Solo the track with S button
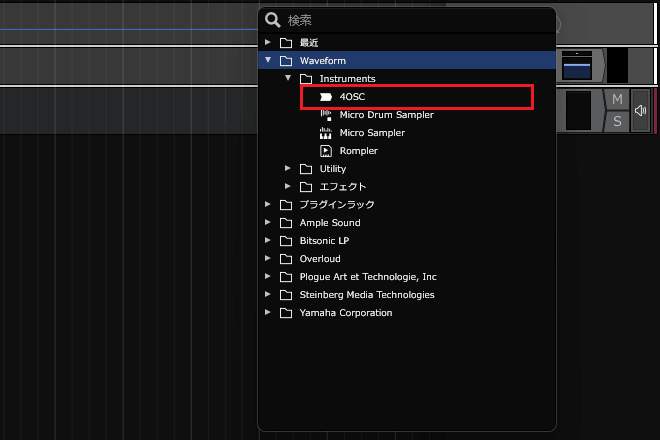This screenshot has width=660, height=440. (617, 121)
